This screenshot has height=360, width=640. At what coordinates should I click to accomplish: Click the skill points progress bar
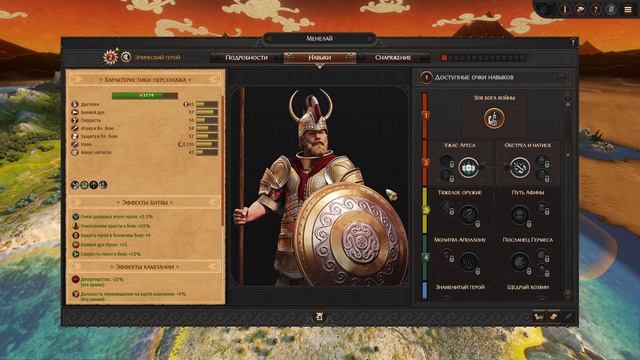click(483, 58)
